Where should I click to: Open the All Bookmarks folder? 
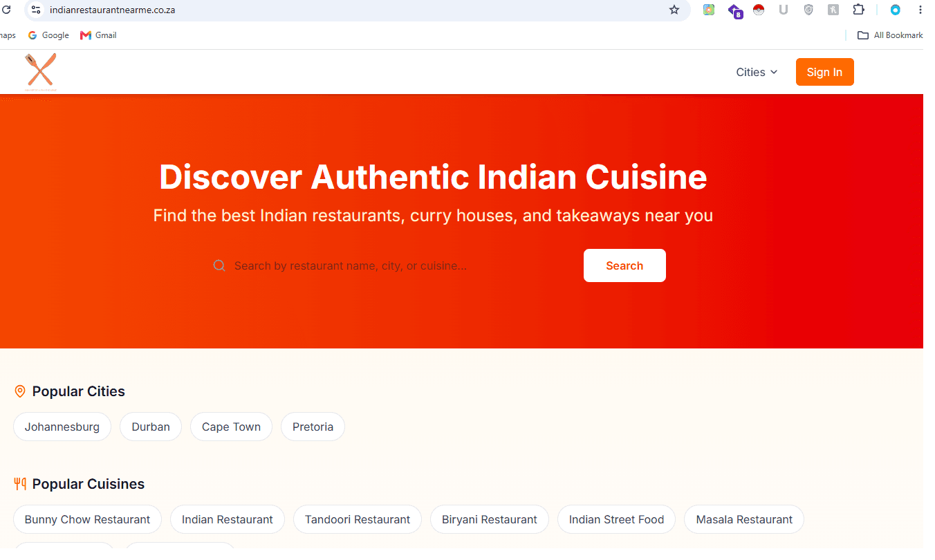pyautogui.click(x=890, y=35)
